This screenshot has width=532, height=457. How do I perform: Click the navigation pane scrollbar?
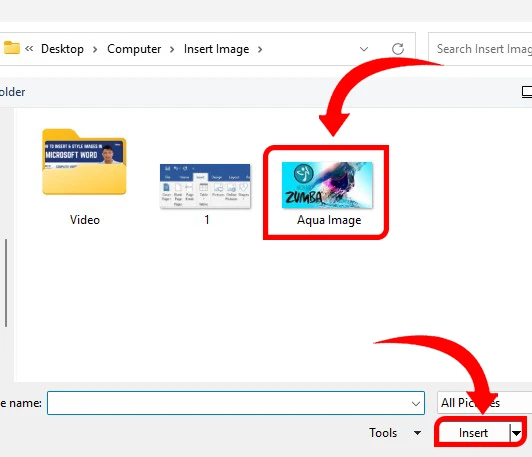coord(6,283)
